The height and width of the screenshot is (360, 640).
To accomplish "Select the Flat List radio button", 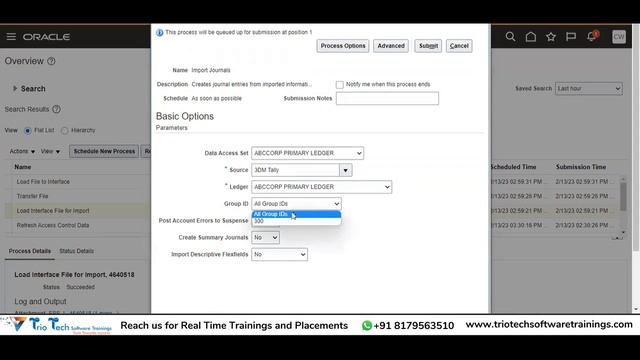I will coord(28,131).
